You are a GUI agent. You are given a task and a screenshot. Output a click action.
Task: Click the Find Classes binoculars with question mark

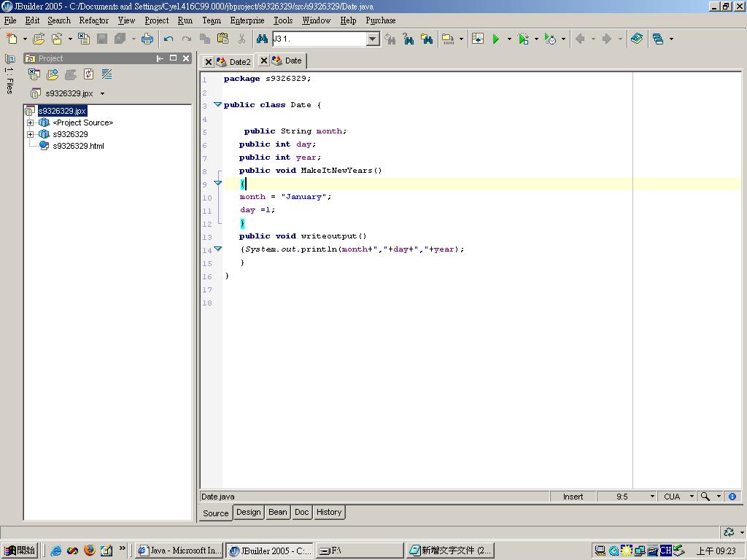[x=409, y=39]
